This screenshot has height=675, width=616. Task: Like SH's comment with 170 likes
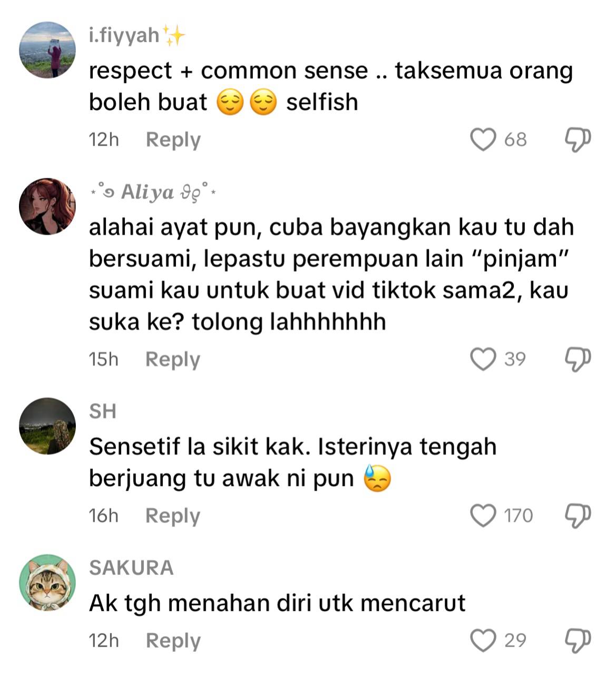[483, 516]
